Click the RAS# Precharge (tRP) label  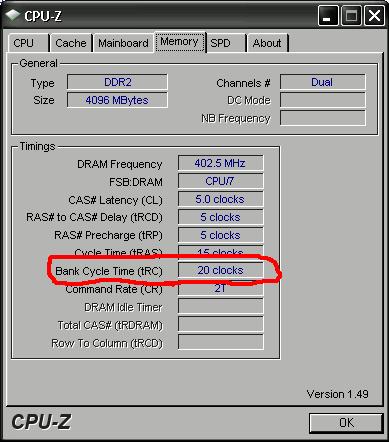(x=108, y=235)
